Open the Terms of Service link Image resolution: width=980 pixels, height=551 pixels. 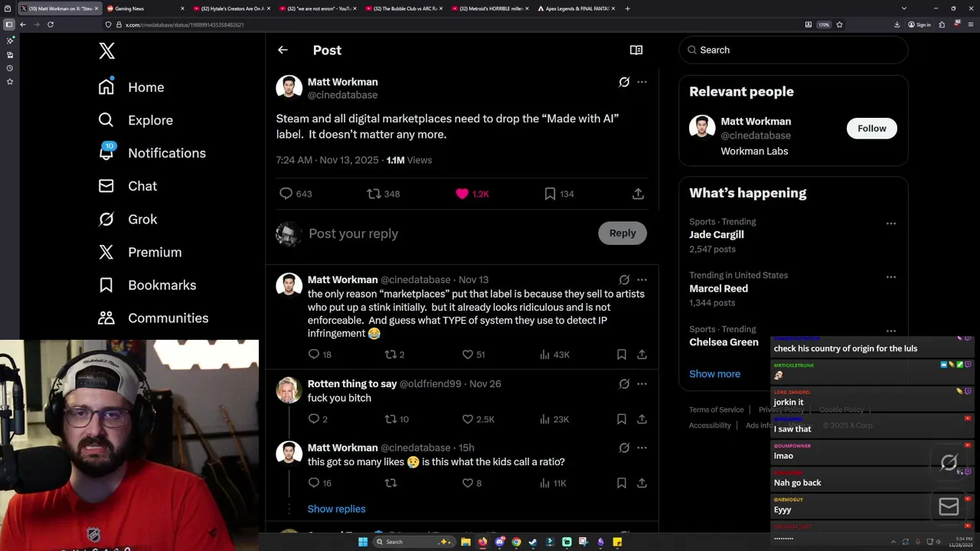[x=716, y=409]
